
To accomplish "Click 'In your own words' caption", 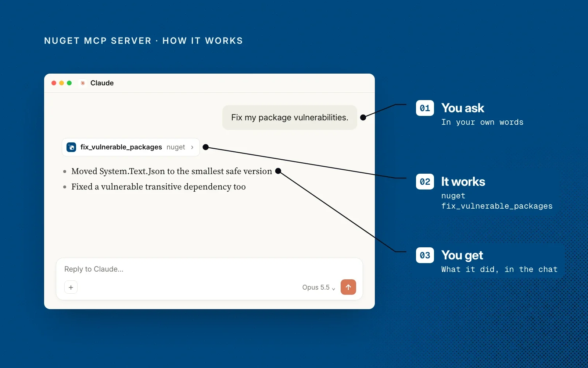I will pyautogui.click(x=482, y=122).
